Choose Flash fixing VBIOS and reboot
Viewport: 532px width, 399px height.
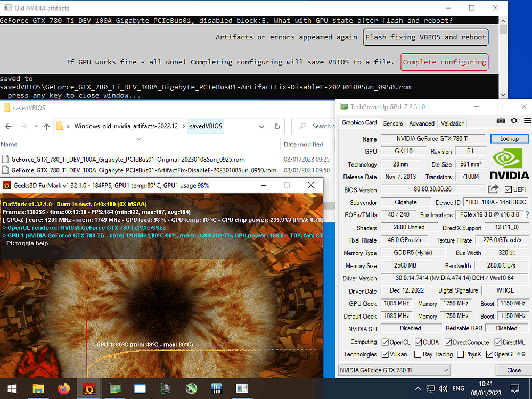click(425, 37)
